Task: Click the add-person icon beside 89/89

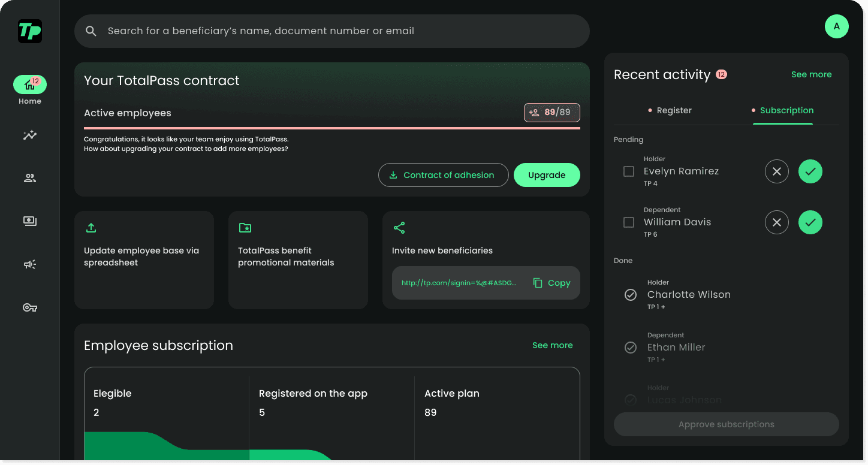Action: point(534,113)
